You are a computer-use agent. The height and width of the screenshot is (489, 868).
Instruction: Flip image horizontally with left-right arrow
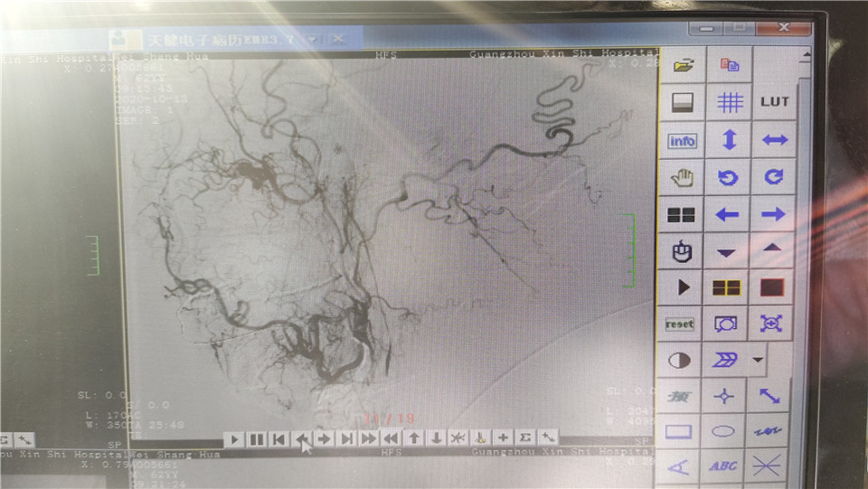[775, 140]
